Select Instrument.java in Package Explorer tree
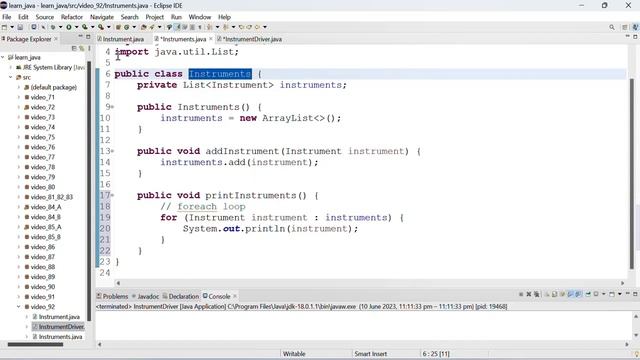 56,317
